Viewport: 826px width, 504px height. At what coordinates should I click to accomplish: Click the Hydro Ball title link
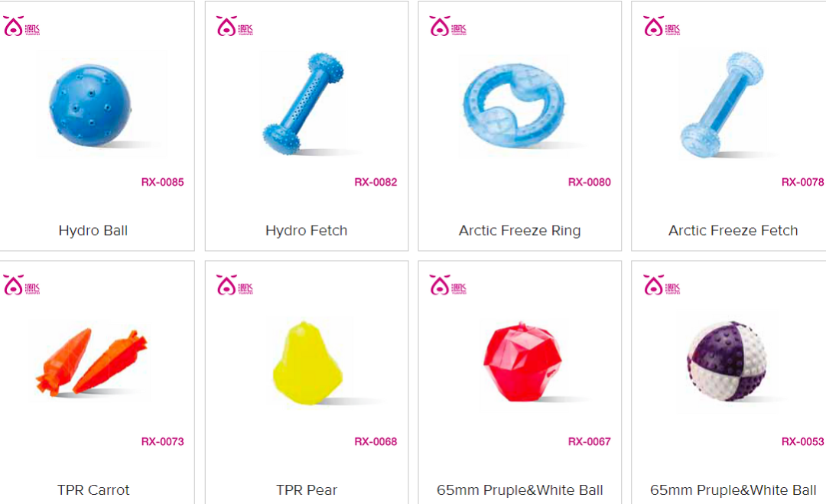(93, 231)
